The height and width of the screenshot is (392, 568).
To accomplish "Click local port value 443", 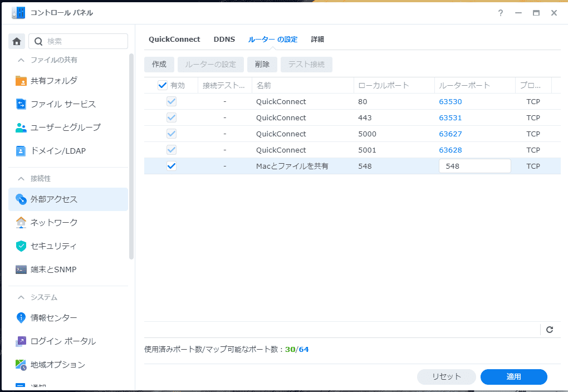I will point(365,117).
